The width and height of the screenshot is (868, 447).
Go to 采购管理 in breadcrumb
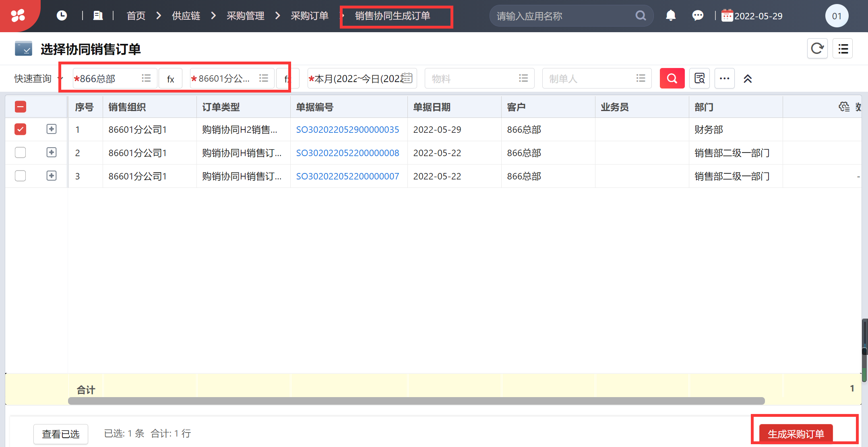pyautogui.click(x=245, y=16)
